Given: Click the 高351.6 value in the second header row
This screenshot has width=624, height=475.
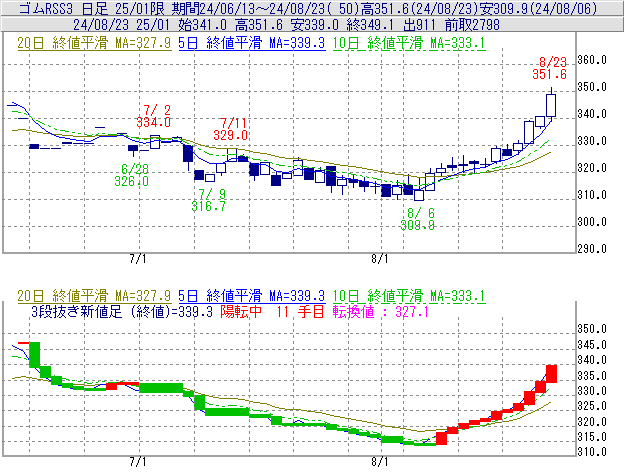Looking at the screenshot, I should (259, 25).
